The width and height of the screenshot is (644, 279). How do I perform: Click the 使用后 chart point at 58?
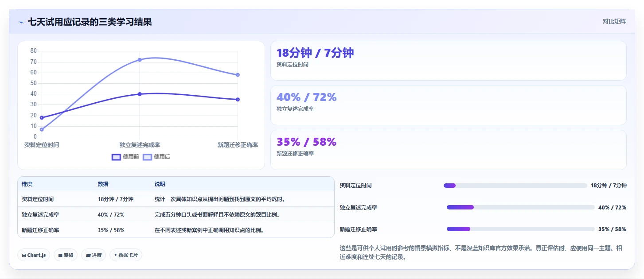[238, 75]
